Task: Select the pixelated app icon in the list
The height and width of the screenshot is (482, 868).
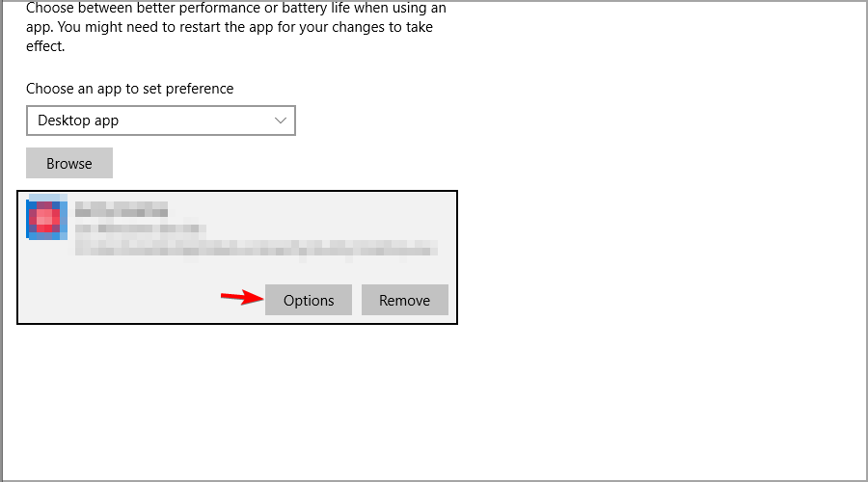Action: pos(47,217)
